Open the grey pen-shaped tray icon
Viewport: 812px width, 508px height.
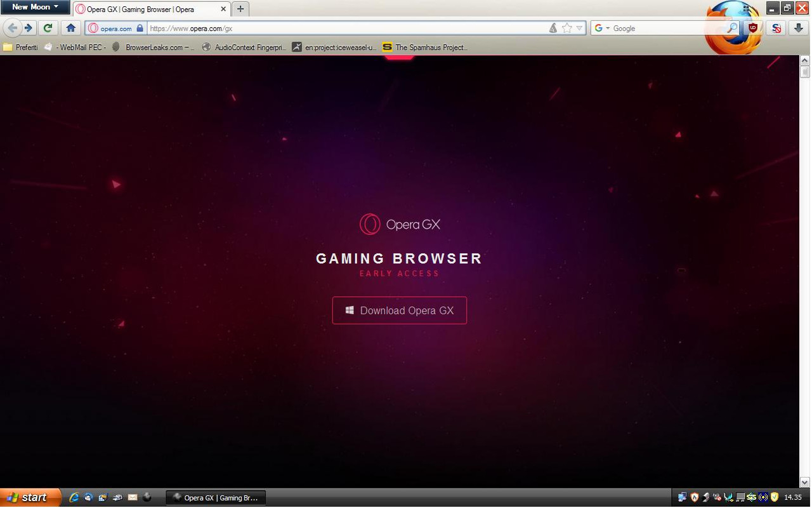[x=706, y=497]
